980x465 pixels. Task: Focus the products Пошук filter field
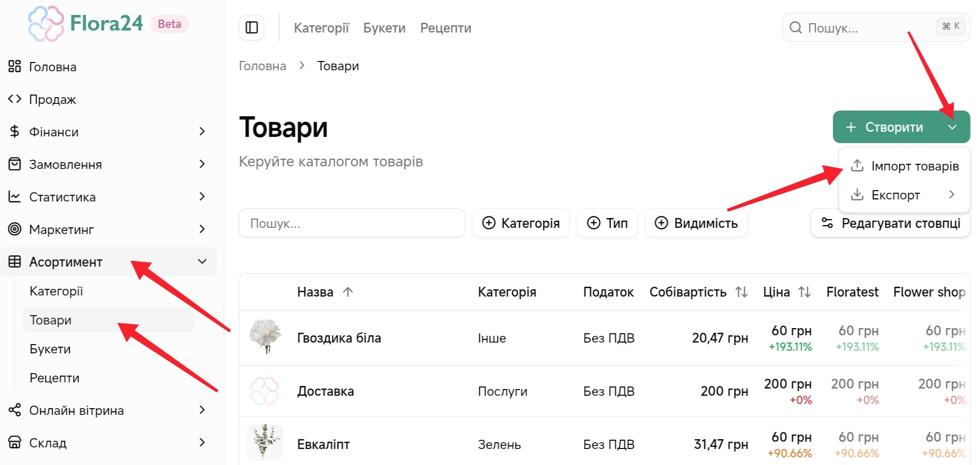tap(351, 223)
